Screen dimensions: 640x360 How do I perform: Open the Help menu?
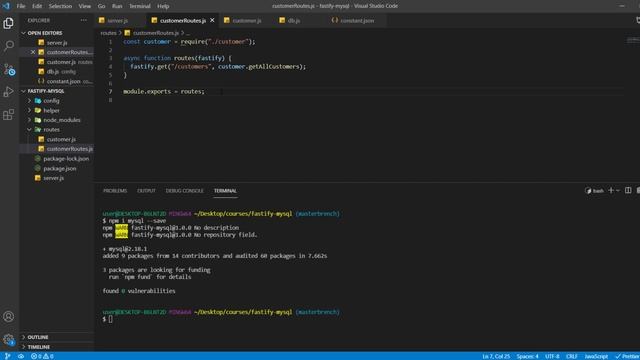(163, 6)
